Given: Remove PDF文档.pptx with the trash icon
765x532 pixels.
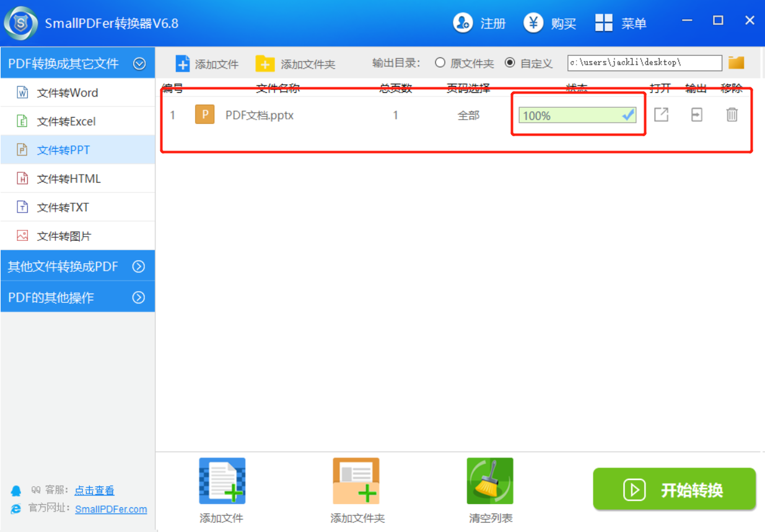Looking at the screenshot, I should pyautogui.click(x=732, y=115).
